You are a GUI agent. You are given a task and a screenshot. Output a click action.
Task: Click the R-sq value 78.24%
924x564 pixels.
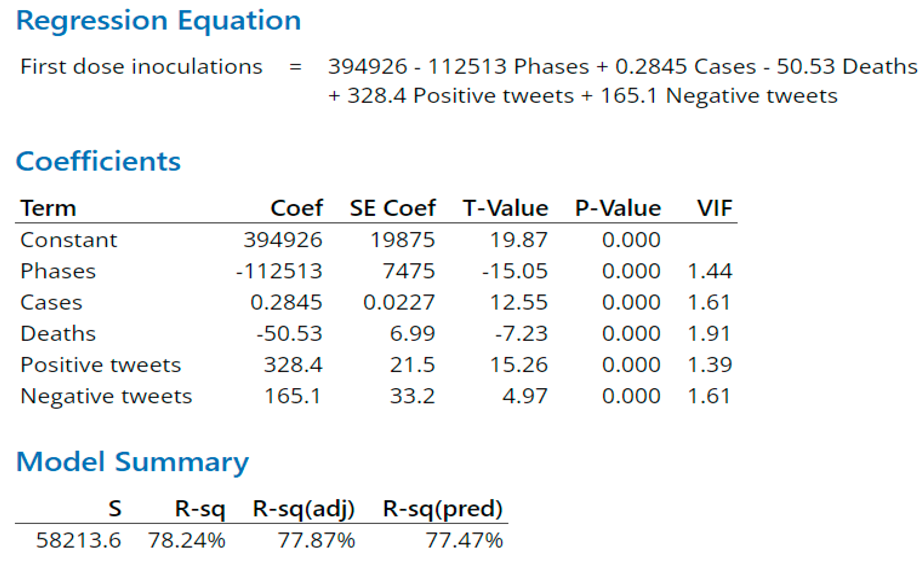coord(187,540)
